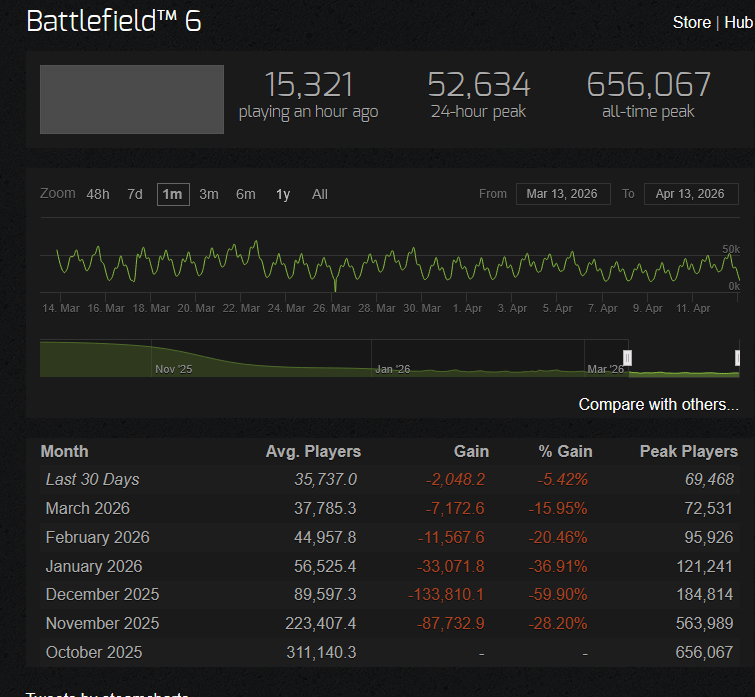This screenshot has height=697, width=755.
Task: Select the 6m zoom range
Action: (x=246, y=194)
